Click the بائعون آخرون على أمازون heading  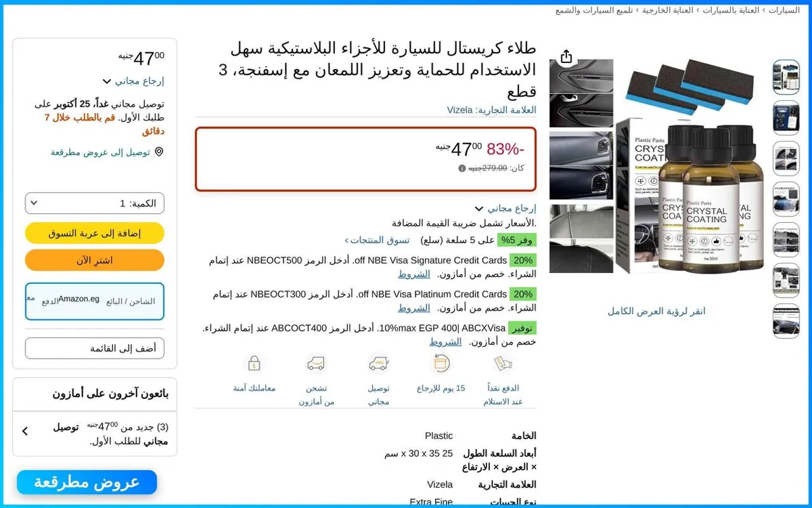click(111, 393)
